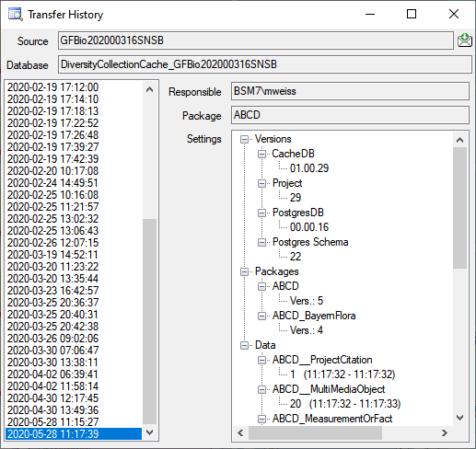
Task: Click the Source text field
Action: 256,40
